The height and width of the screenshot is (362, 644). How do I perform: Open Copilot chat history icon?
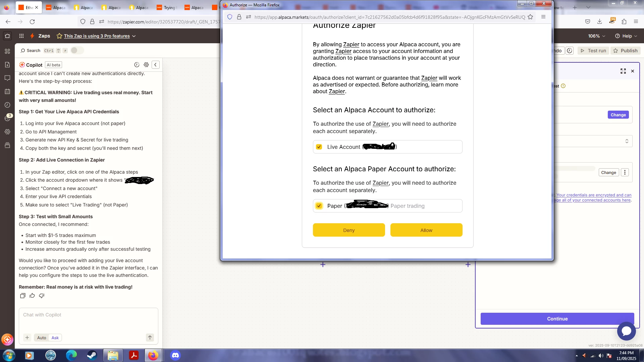click(x=137, y=65)
